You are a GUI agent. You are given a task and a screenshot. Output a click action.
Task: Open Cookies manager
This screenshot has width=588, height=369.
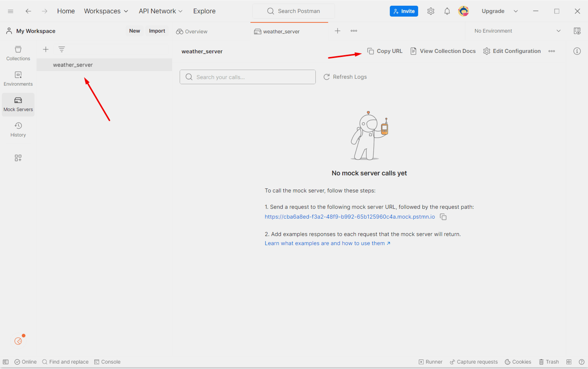click(x=518, y=362)
